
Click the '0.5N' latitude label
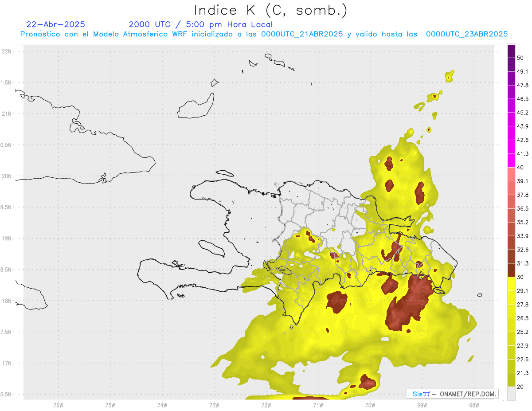[x=7, y=145]
